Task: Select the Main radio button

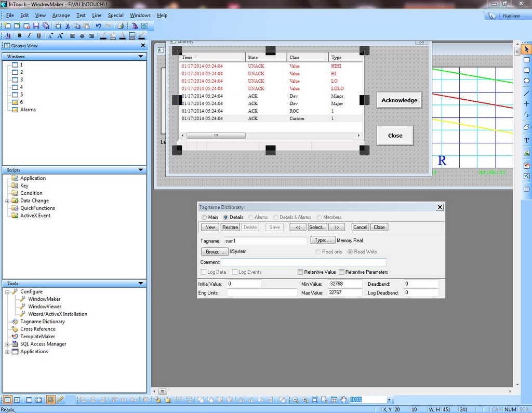Action: coord(204,217)
